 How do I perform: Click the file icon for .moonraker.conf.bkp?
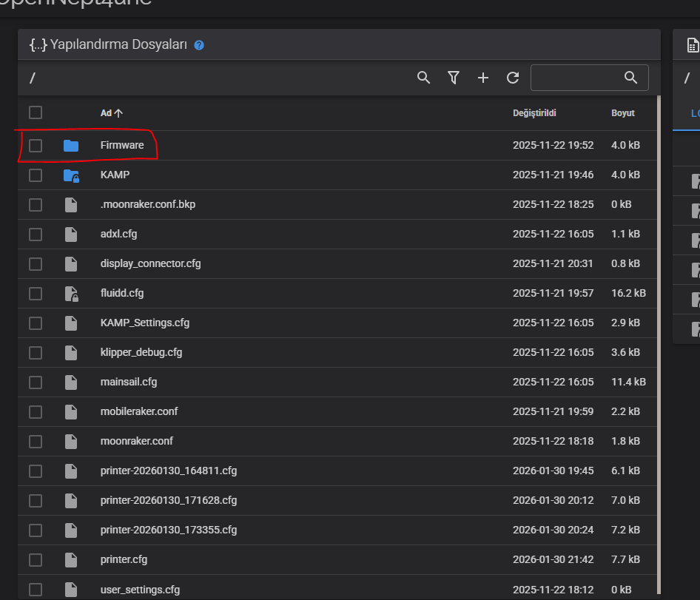[71, 205]
